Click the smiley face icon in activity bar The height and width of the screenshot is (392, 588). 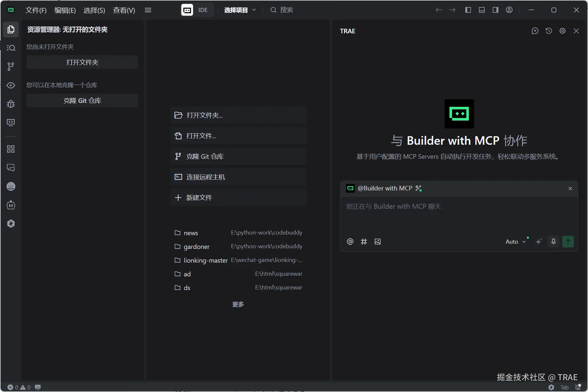(x=11, y=186)
